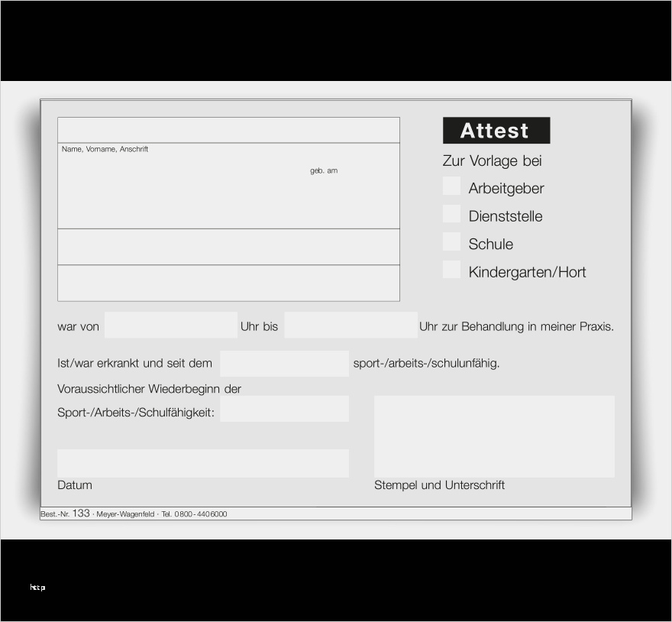Click the Meyer-Wagenfeld footer text
672x622 pixels.
(x=125, y=514)
